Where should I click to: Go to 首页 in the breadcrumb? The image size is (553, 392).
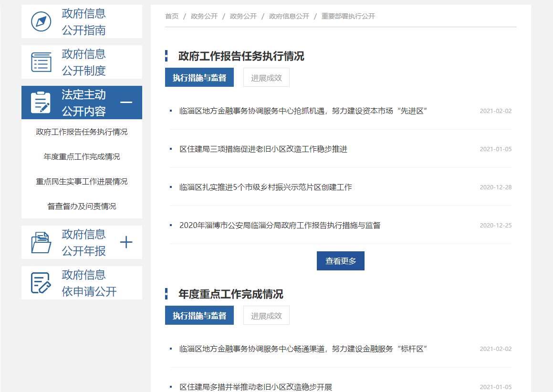[172, 16]
